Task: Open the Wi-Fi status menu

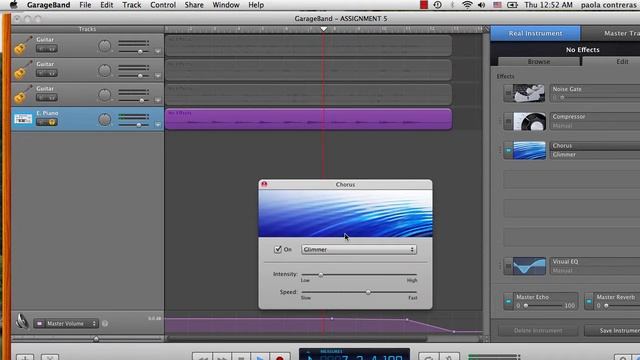Action: pos(467,5)
